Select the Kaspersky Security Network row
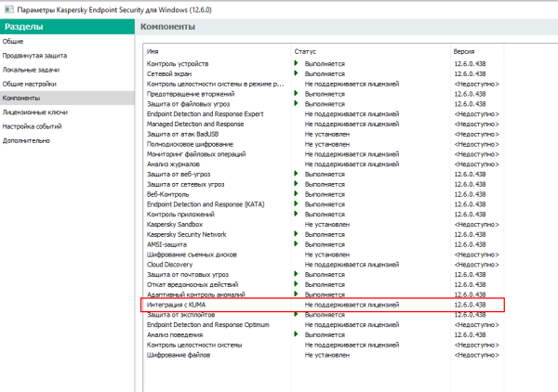The width and height of the screenshot is (558, 392). pos(323,234)
